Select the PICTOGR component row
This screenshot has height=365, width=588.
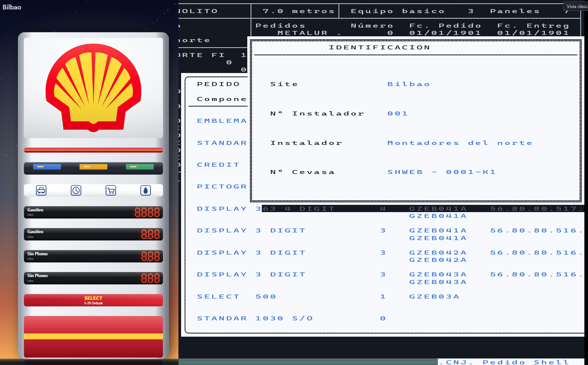click(222, 187)
